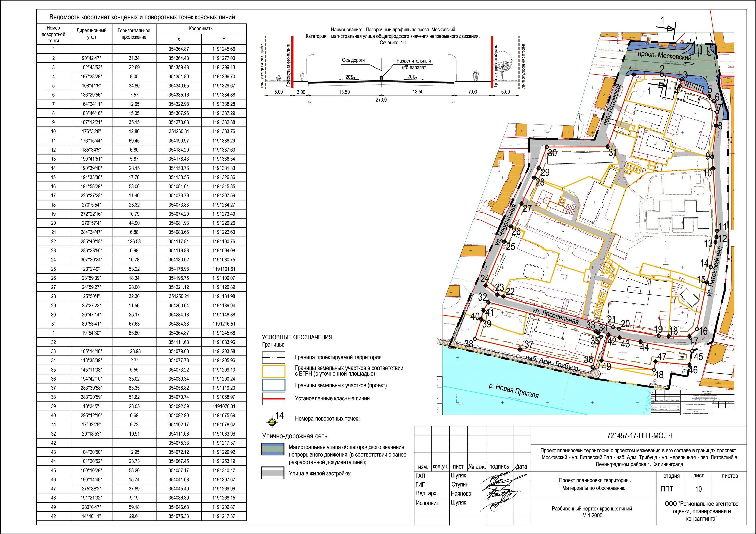Click the 'ул. Лесопильная' street label on map

(x=555, y=316)
